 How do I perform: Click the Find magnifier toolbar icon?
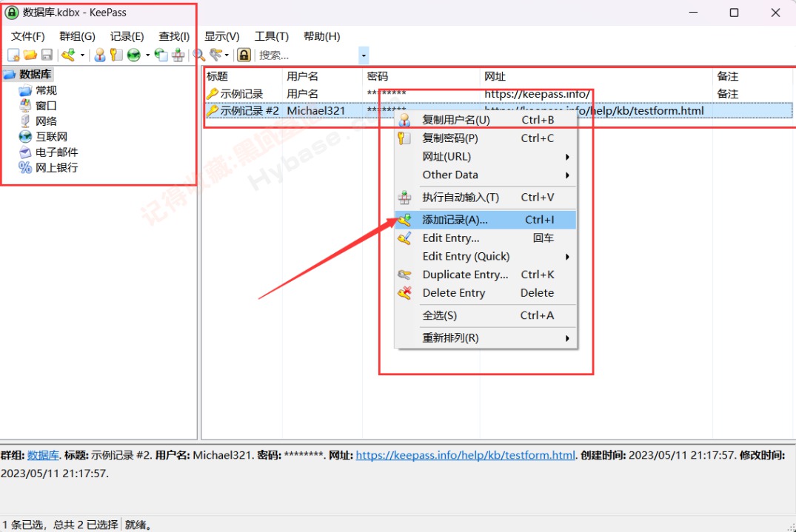pyautogui.click(x=198, y=55)
